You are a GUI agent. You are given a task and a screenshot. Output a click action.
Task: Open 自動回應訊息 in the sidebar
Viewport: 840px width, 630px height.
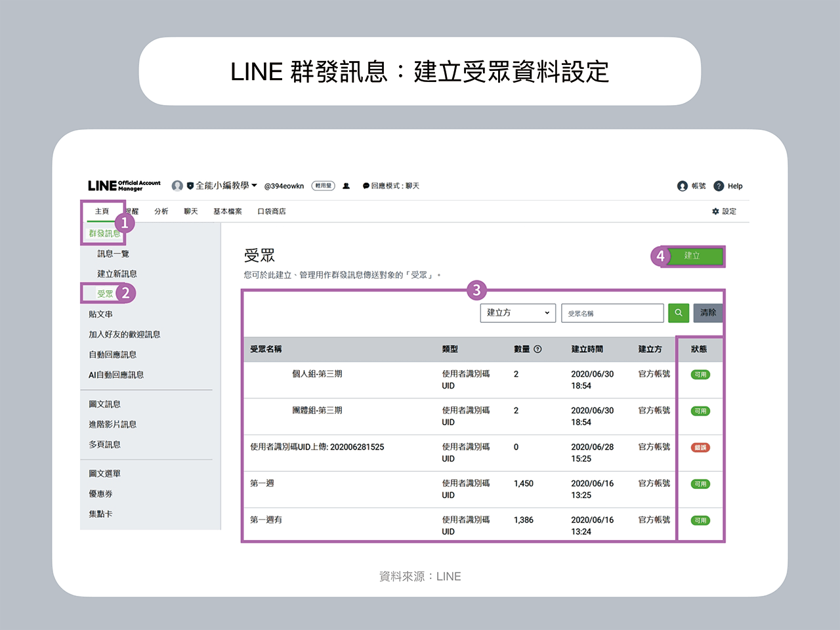(x=112, y=355)
